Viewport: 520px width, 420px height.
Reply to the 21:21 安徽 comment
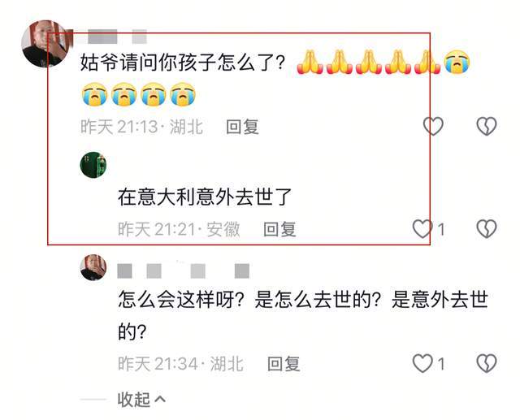(x=279, y=229)
